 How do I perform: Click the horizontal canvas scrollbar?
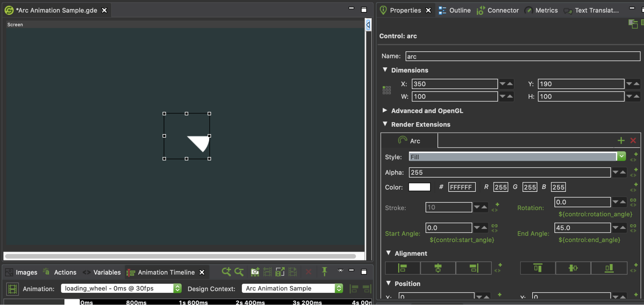(x=180, y=256)
